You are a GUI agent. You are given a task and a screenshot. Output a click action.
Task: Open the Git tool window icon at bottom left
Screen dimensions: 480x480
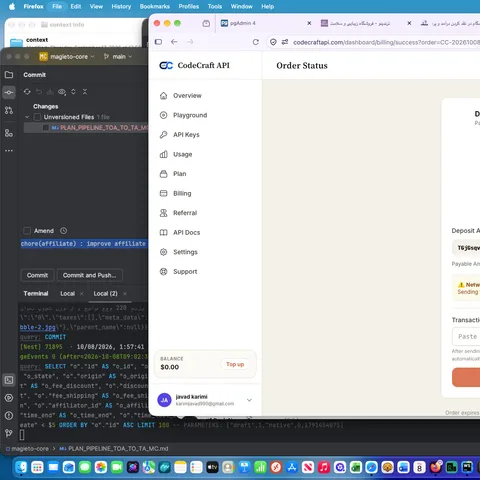[9, 433]
